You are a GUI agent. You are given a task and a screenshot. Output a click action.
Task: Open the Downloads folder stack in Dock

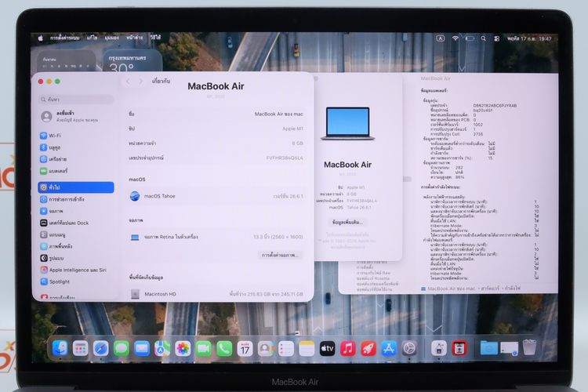[488, 349]
